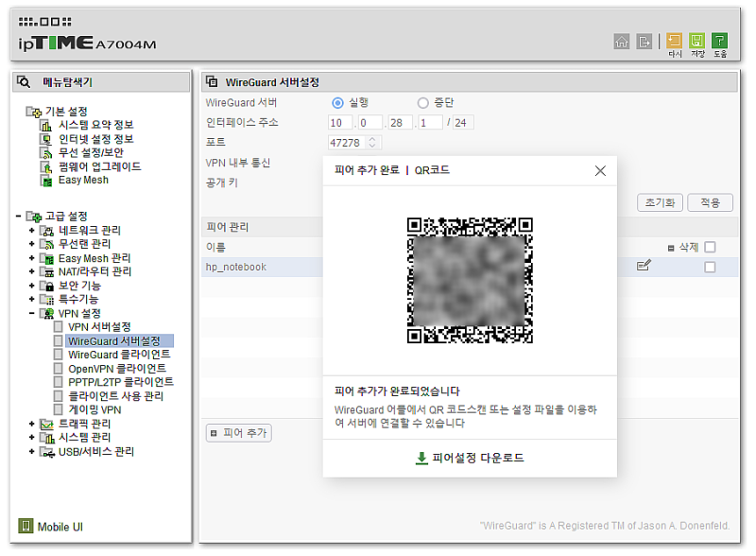Image resolution: width=756 pixels, height=556 pixels.
Task: Click the port number stepper arrows
Action: 371,143
